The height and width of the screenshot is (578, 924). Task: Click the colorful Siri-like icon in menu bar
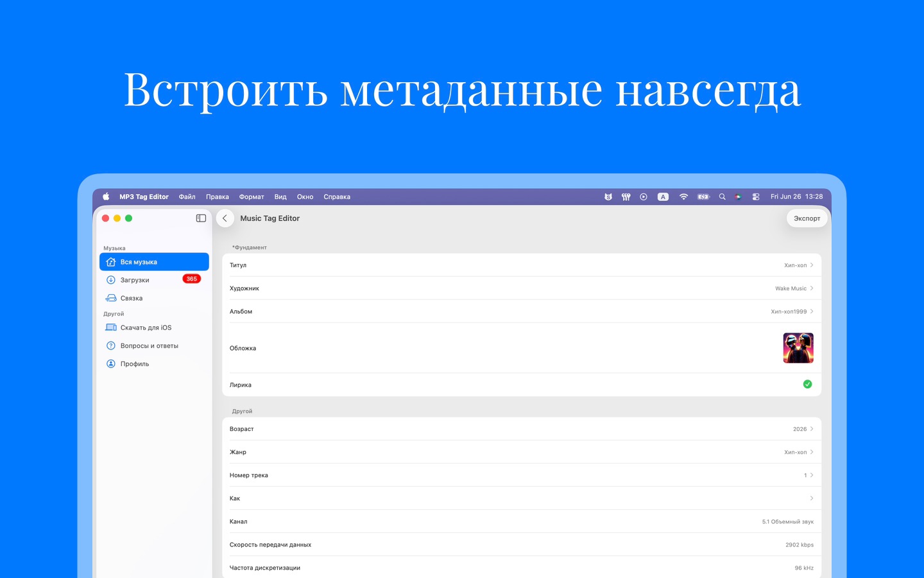(x=739, y=197)
